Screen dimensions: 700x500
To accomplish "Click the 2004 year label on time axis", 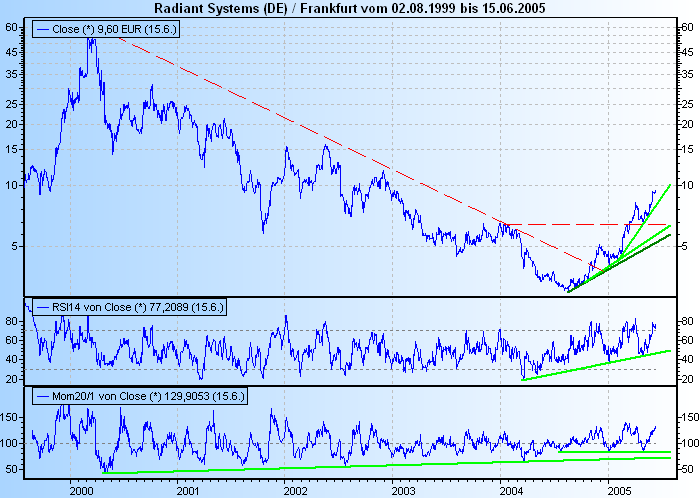I will tap(511, 491).
